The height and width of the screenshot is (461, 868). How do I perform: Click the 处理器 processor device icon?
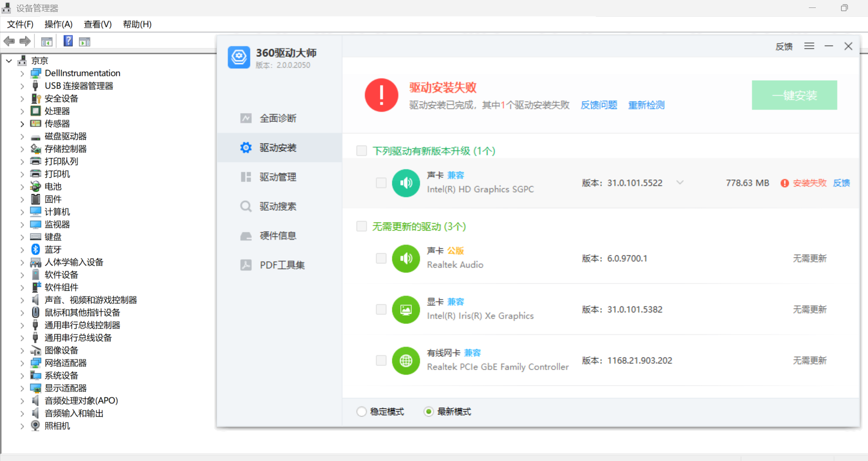tap(35, 111)
